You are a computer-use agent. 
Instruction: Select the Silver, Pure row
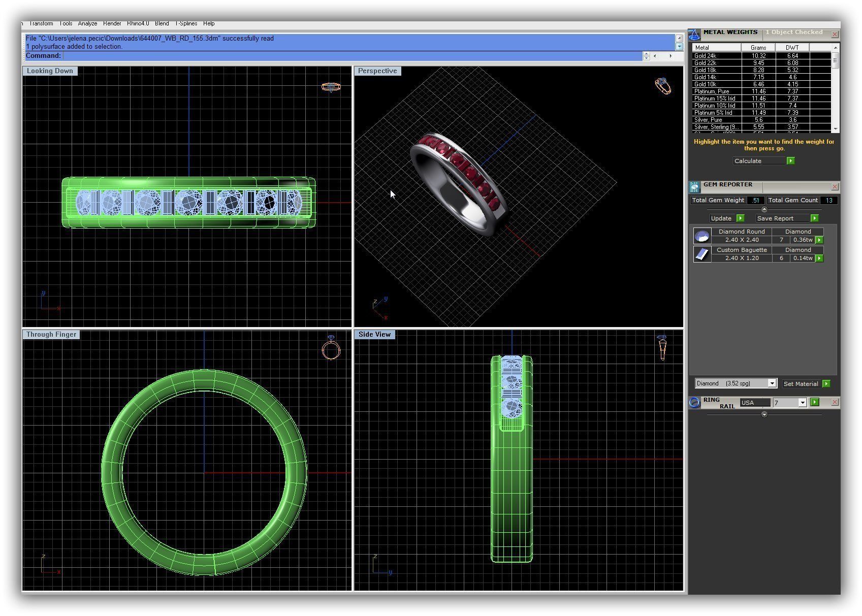[x=762, y=120]
